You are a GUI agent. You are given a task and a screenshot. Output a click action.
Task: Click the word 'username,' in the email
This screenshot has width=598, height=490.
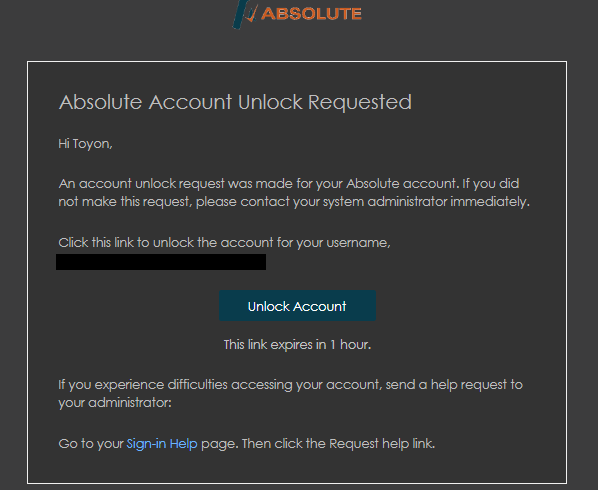tap(358, 243)
